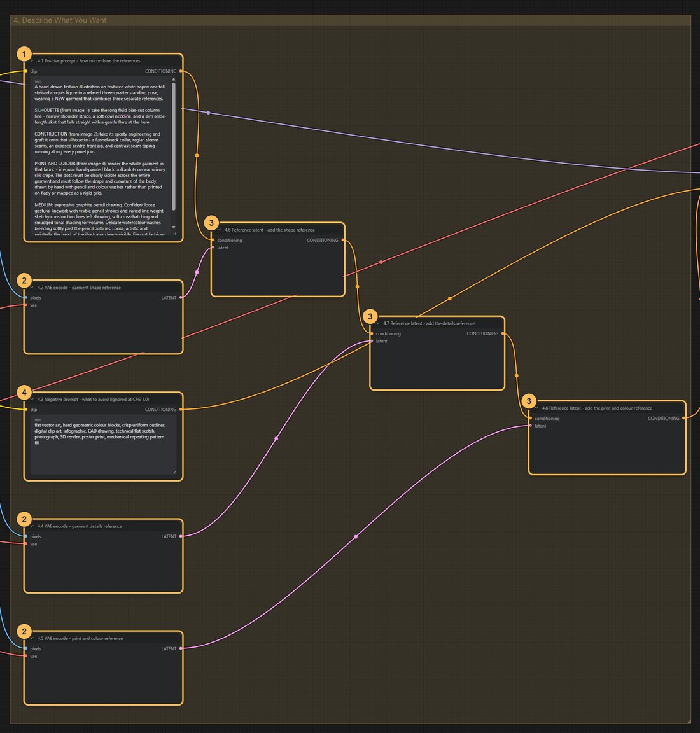The height and width of the screenshot is (733, 700).
Task: Click the group's bottom-right resize corner
Action: (x=689, y=722)
